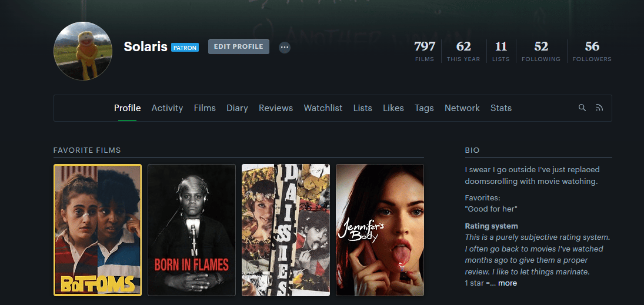The width and height of the screenshot is (644, 305).
Task: Click the FAVORITE FILMS heading
Action: coord(87,150)
